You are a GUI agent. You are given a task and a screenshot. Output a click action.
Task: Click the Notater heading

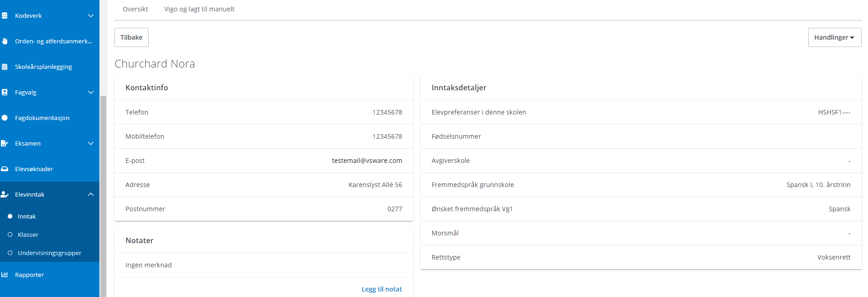[140, 240]
